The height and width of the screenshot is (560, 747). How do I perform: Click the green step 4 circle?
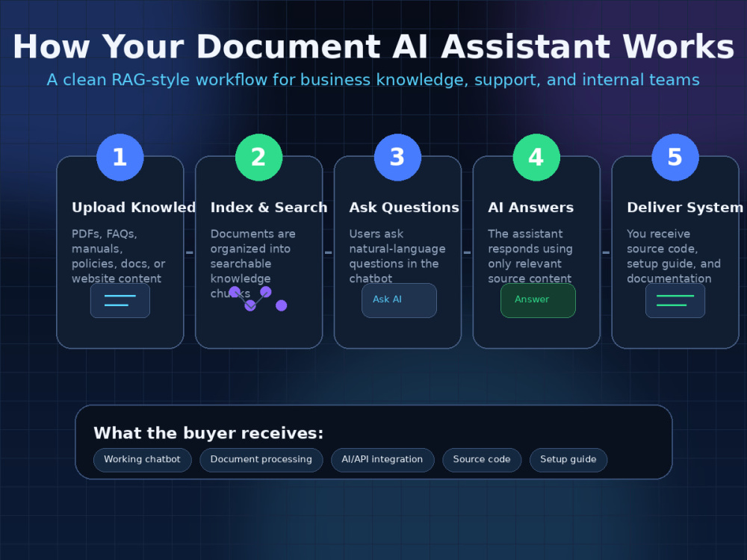(536, 157)
